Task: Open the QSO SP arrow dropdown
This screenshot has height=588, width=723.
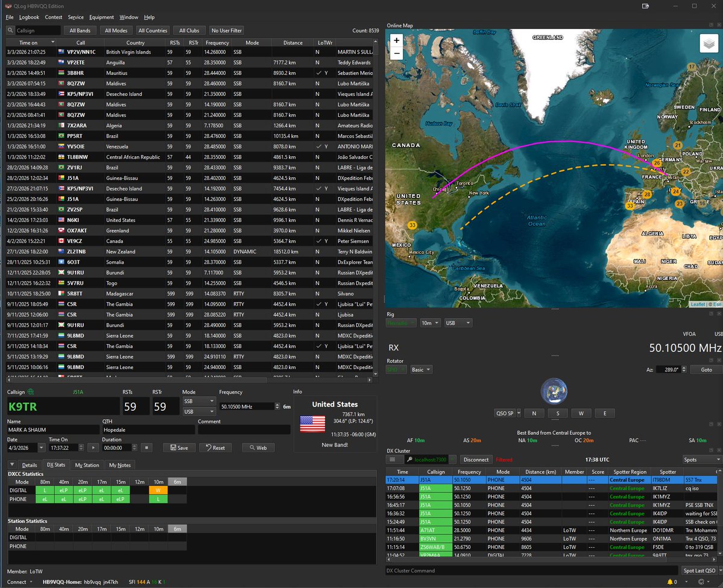Action: click(519, 413)
